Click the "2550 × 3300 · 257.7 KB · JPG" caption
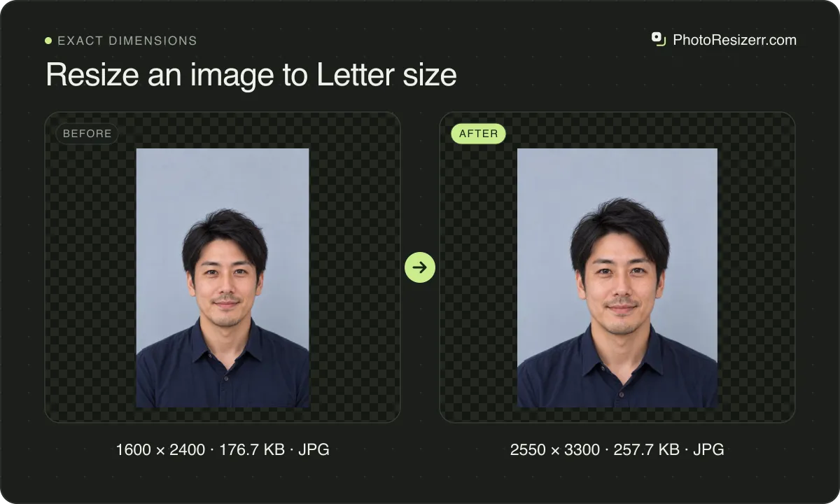 point(617,449)
